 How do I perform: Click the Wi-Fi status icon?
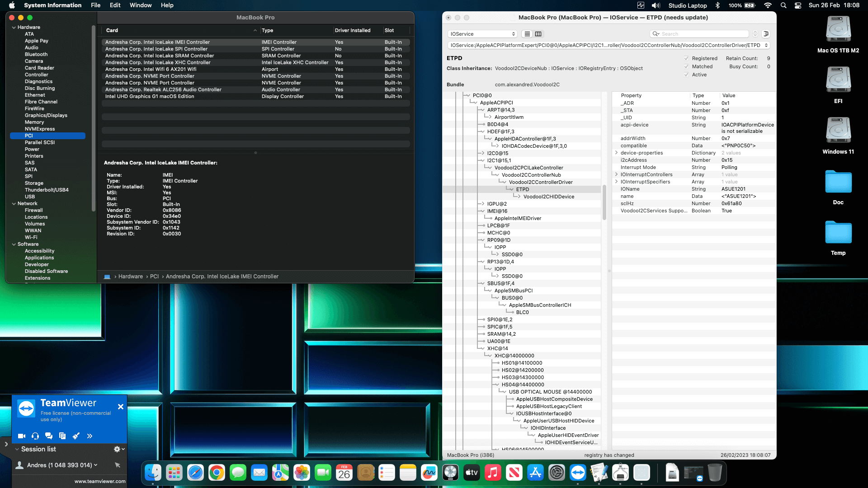click(768, 5)
